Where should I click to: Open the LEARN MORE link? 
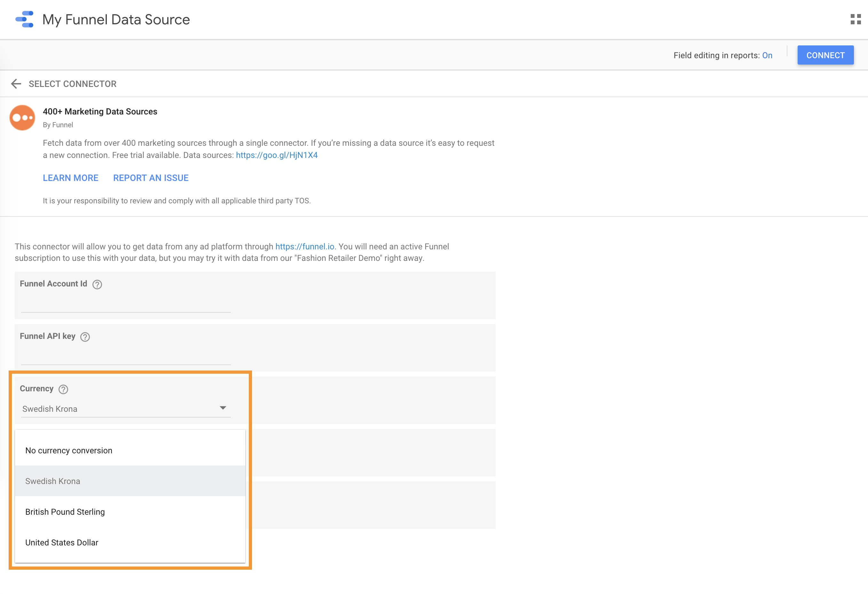71,178
